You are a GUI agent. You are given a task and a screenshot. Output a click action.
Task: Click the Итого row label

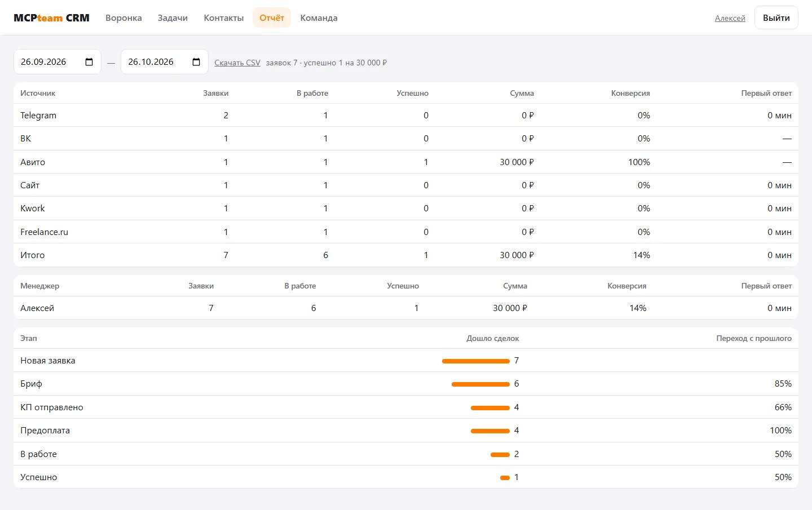click(32, 255)
